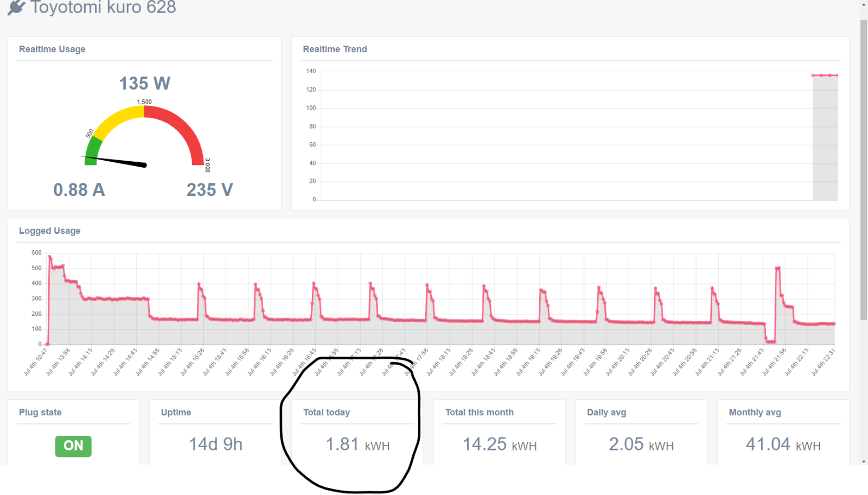Click the 135 W realtime reading
868x495 pixels.
tap(145, 83)
